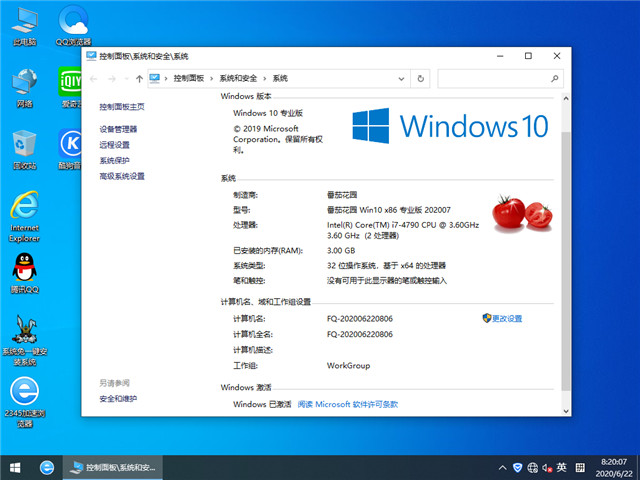Click 更改设置 shield link
Screen dimensions: 640x480
pyautogui.click(x=502, y=318)
